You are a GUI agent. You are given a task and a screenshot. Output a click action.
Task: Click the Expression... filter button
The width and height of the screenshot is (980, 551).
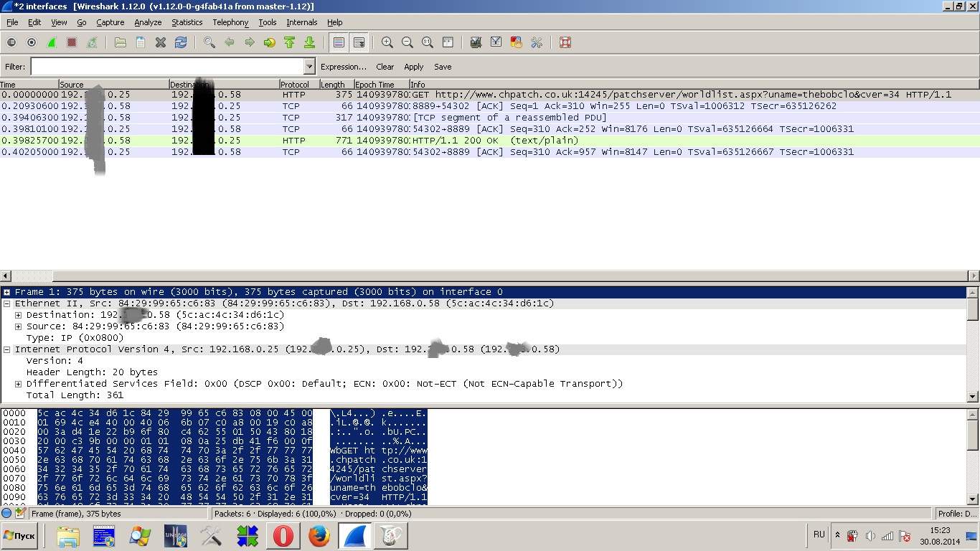344,67
